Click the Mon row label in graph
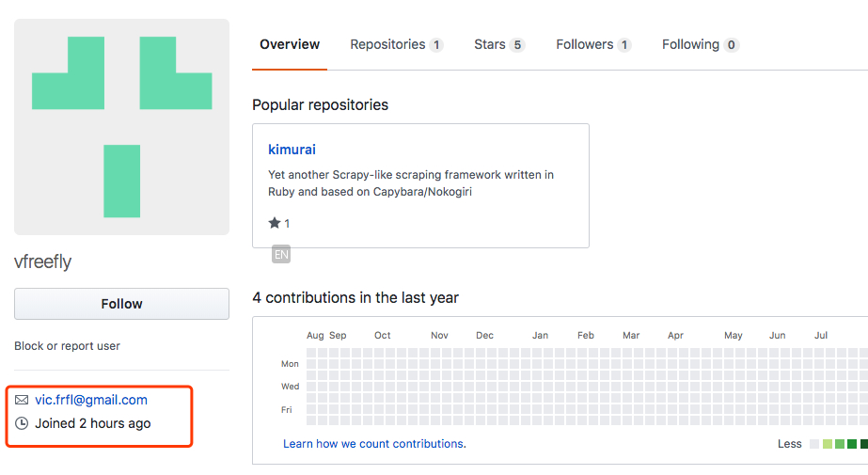Image resolution: width=868 pixels, height=475 pixels. coord(290,364)
